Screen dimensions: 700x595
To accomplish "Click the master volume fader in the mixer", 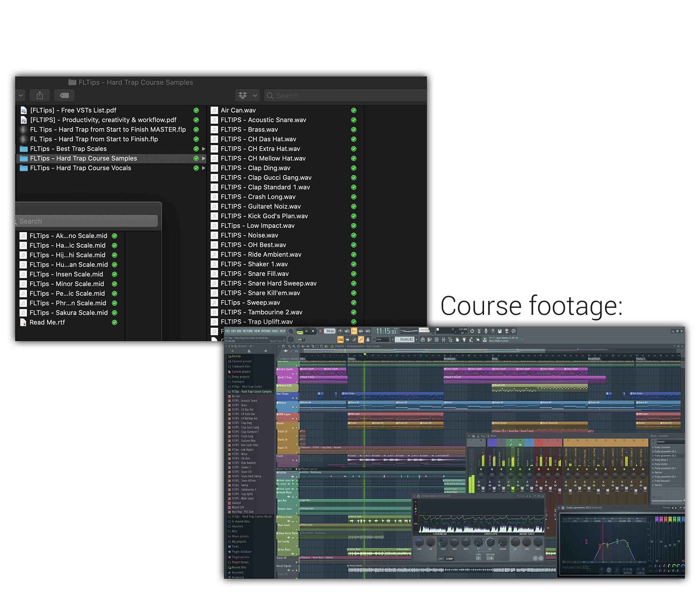I will (483, 489).
